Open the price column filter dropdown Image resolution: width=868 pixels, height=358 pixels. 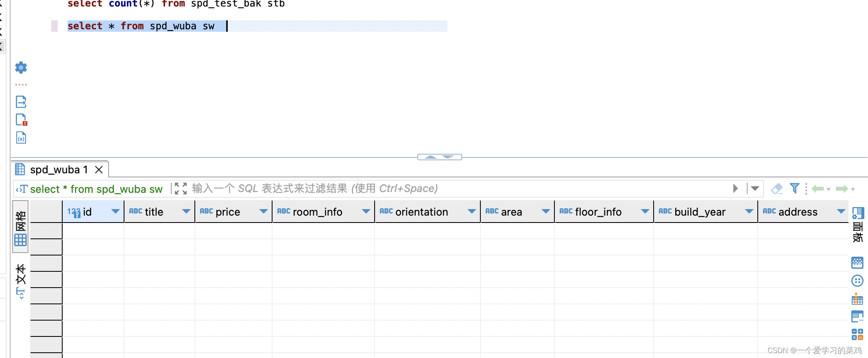264,211
